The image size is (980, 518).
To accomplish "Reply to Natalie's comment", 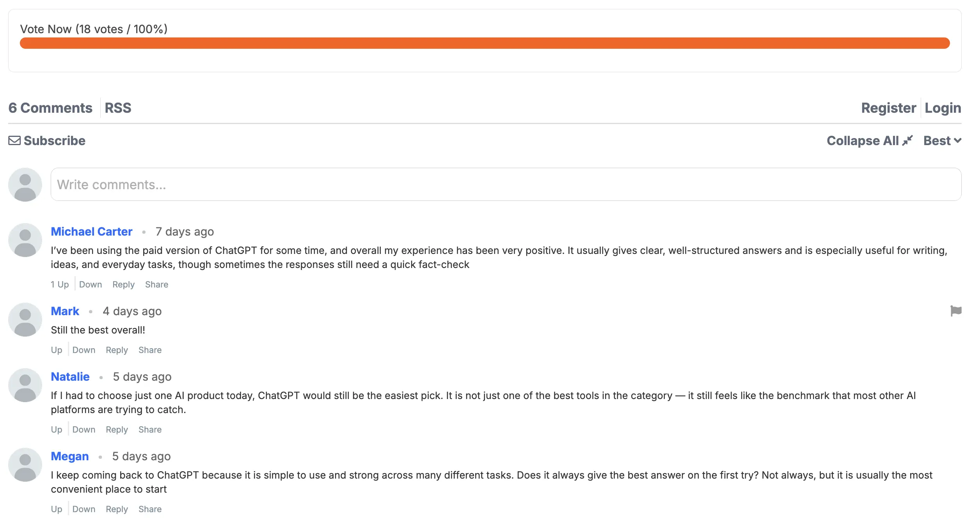I will click(x=116, y=429).
